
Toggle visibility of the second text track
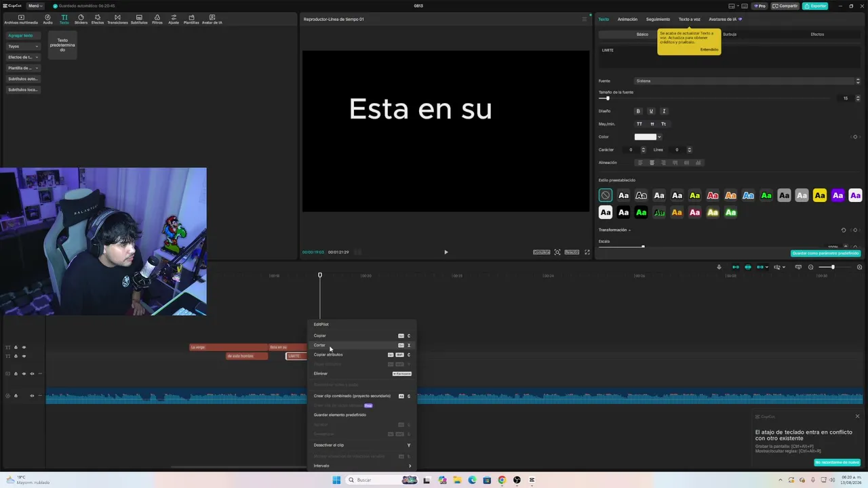coord(24,356)
